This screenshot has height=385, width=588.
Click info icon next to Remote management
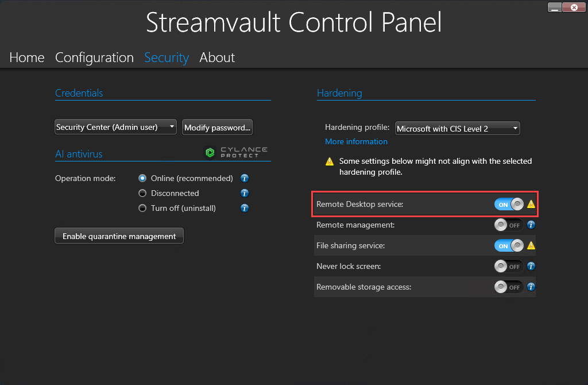coord(531,225)
